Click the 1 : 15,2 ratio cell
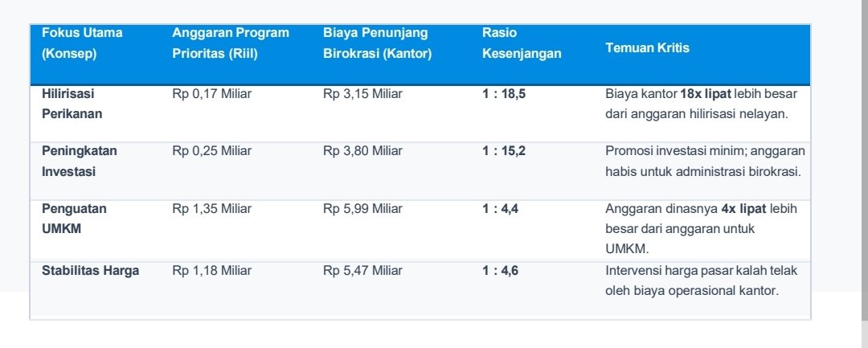Screen dimensions: 868x348 click(x=504, y=151)
